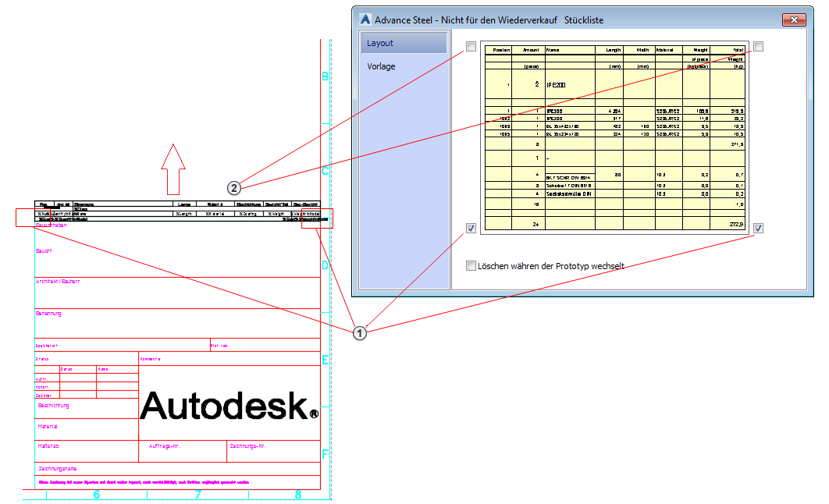Click the total weight '272,9' in the preview
Image resolution: width=829 pixels, height=504 pixels.
736,225
